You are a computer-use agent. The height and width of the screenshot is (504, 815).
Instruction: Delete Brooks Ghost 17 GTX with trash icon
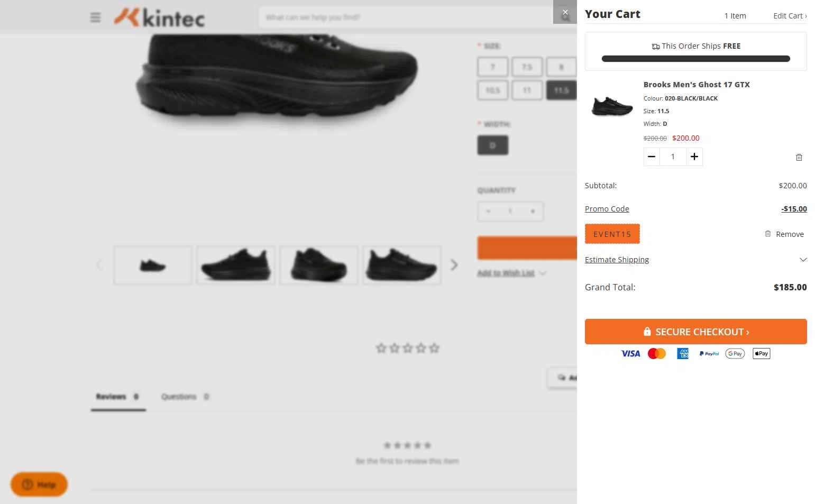tap(799, 157)
